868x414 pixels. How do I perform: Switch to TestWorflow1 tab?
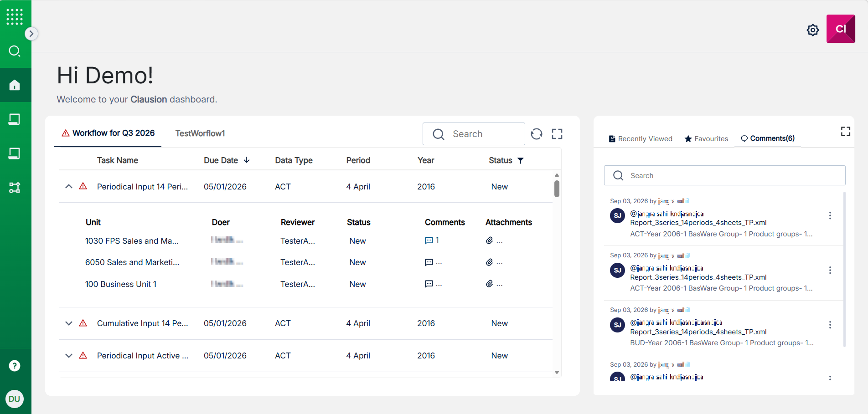(200, 133)
